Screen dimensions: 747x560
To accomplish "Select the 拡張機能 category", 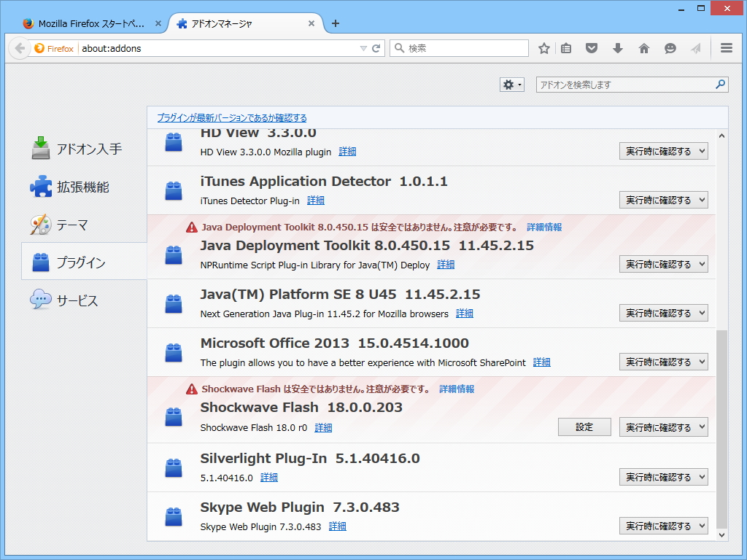I will (x=84, y=187).
